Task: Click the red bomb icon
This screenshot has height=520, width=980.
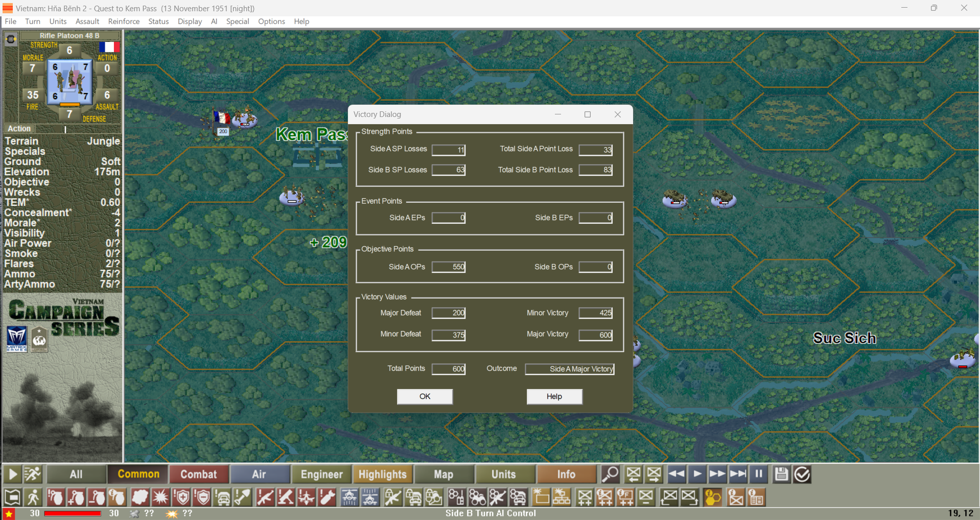Action: [x=328, y=497]
